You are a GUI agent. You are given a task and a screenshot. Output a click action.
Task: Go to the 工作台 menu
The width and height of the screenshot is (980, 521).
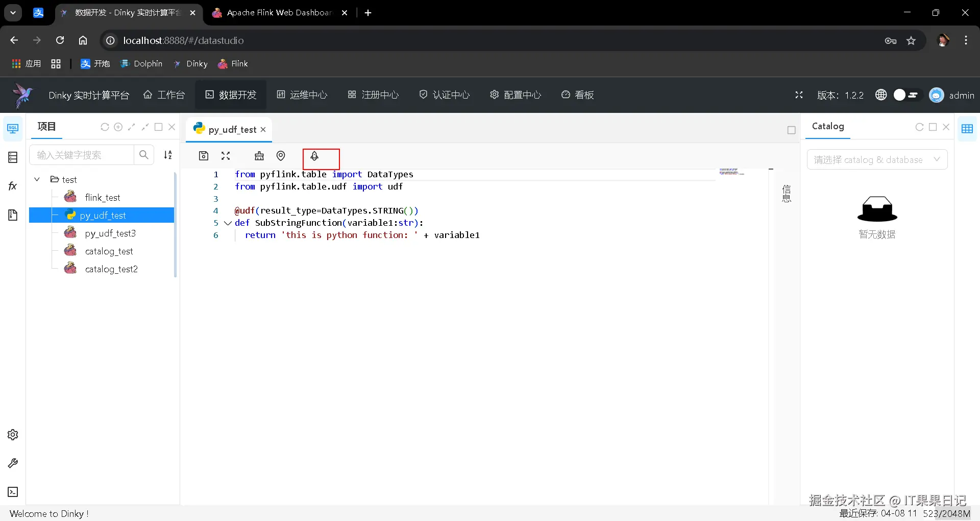pos(164,95)
